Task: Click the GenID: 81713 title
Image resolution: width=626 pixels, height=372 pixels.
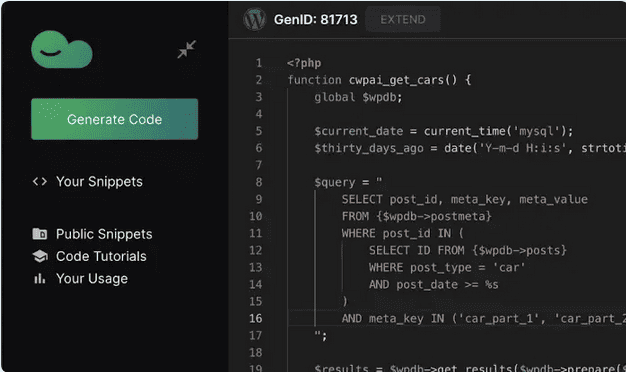Action: tap(315, 20)
